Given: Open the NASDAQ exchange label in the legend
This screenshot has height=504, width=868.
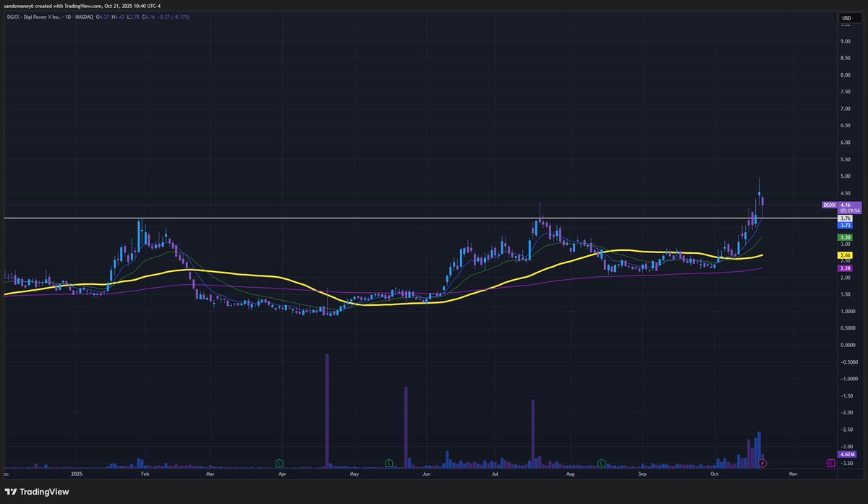Looking at the screenshot, I should tap(84, 16).
